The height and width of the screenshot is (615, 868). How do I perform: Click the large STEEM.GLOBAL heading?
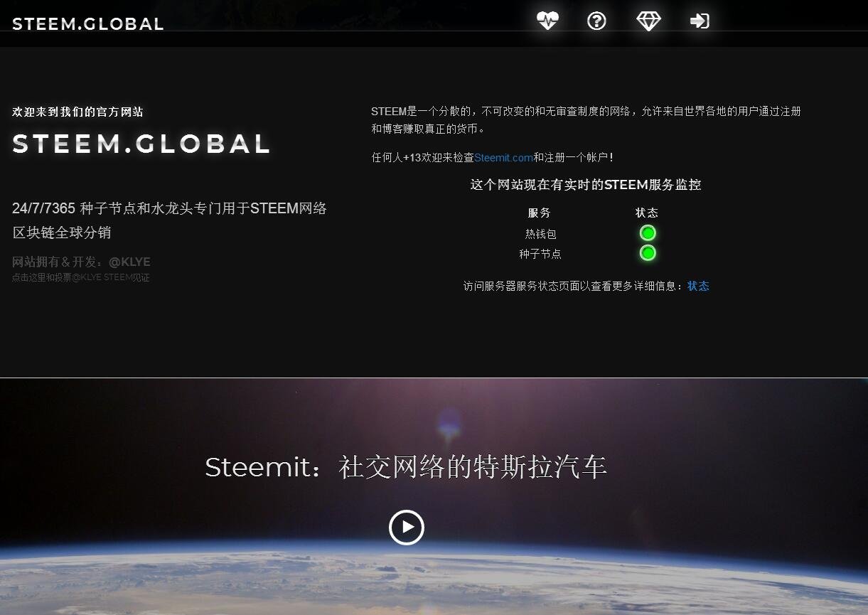click(x=141, y=144)
